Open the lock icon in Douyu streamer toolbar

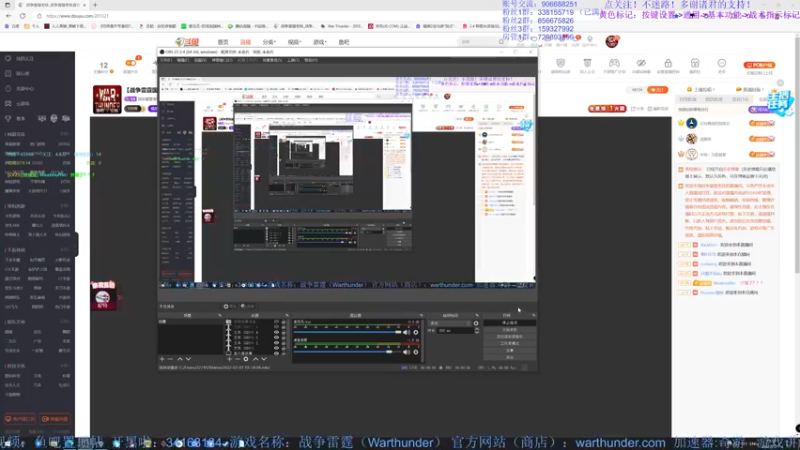tap(668, 63)
